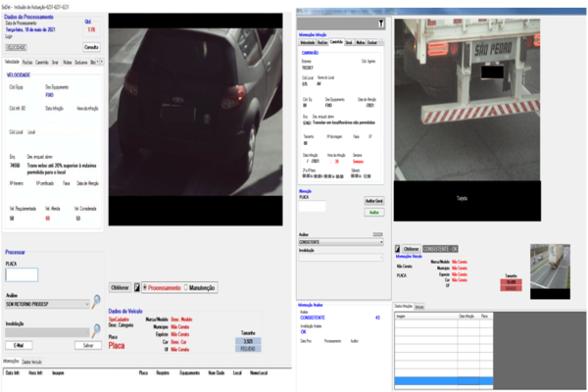Expand the left Invalidação dropdown
Screen dimensions: 588x392
point(44,331)
